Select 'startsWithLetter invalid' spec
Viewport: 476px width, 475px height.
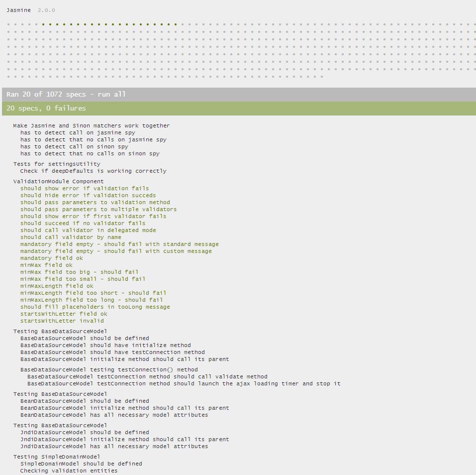coord(62,321)
